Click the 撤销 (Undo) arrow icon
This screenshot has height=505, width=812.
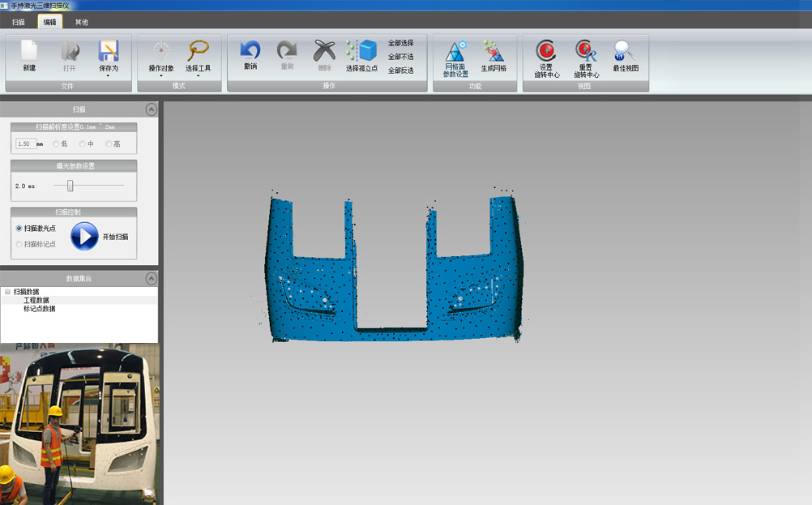250,53
